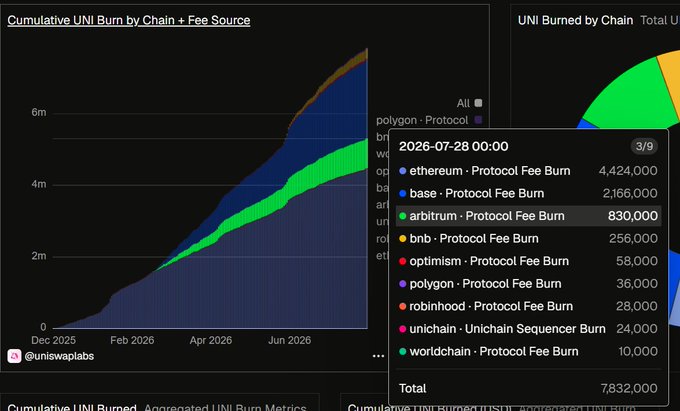Open the Cumulative UNI Burned panel title
This screenshot has height=411, width=680.
pyautogui.click(x=72, y=407)
